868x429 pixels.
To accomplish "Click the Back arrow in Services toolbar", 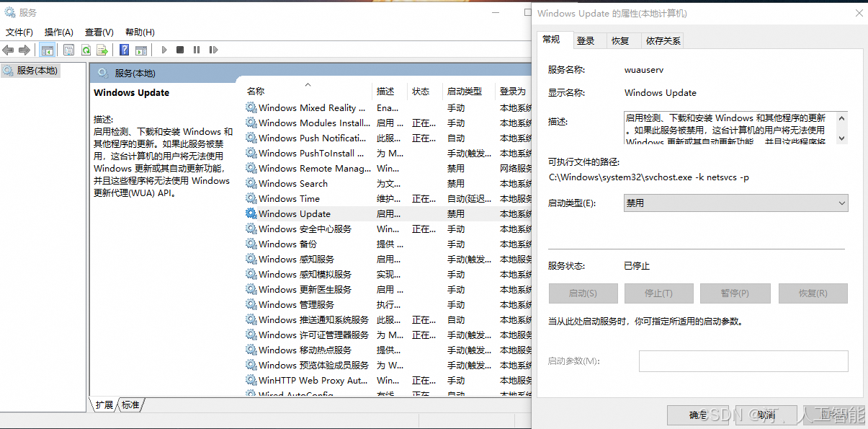I will (x=8, y=50).
